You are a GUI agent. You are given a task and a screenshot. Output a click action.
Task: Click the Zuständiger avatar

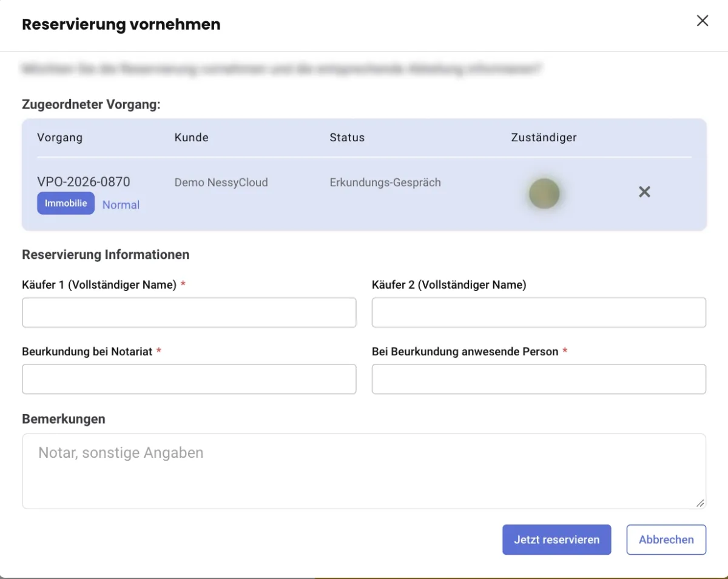[x=544, y=194]
